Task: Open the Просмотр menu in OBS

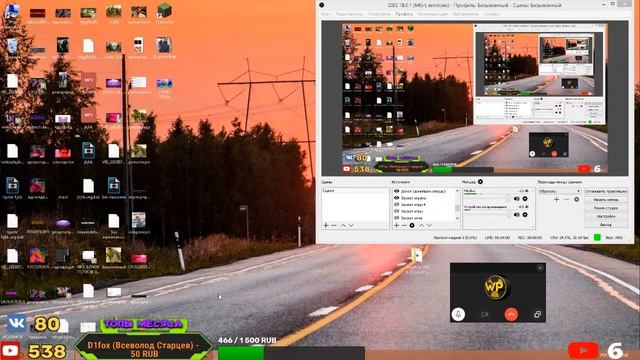Action: (x=379, y=14)
